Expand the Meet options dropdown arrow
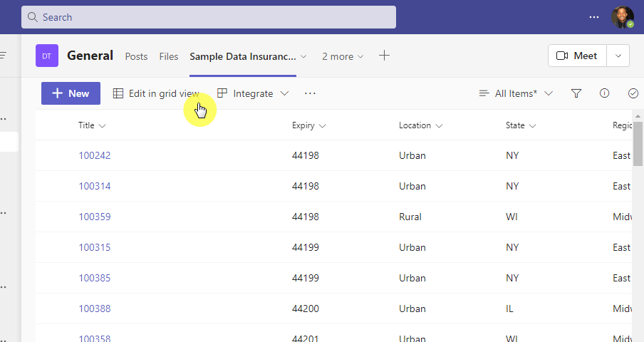 click(618, 56)
